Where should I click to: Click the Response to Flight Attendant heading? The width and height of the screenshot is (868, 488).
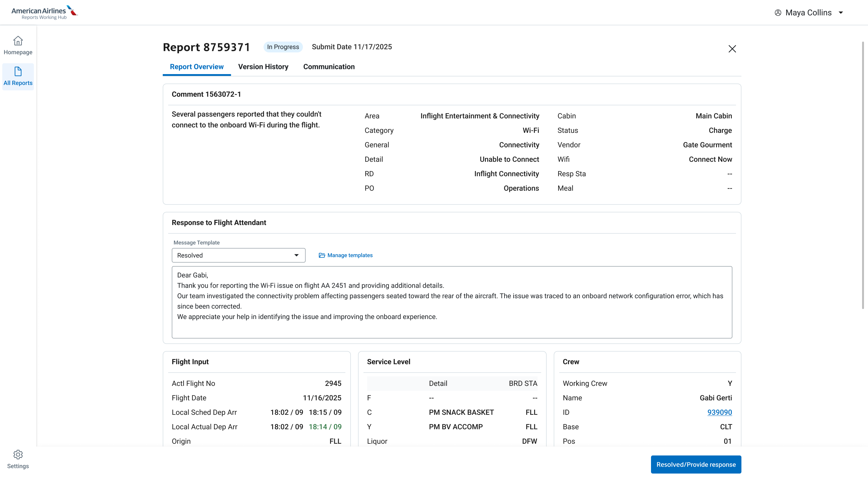coord(219,223)
